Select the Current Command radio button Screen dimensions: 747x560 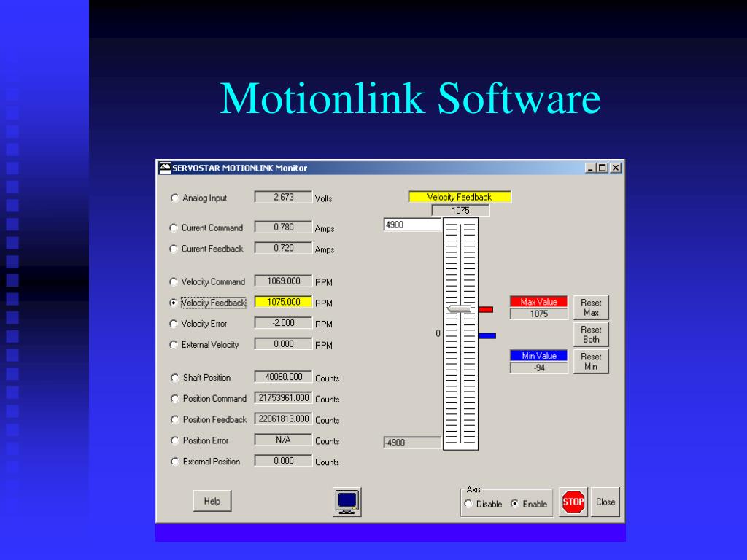tap(174, 228)
